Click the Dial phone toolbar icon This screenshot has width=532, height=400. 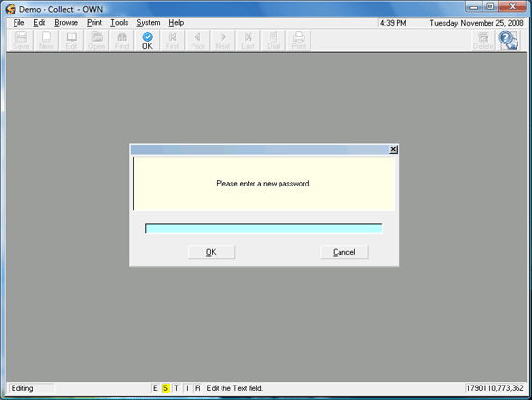[x=273, y=41]
